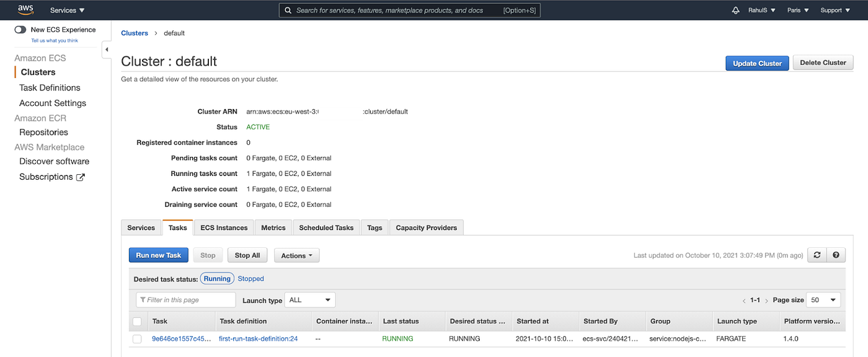868x357 pixels.
Task: Sort by Started at column header
Action: click(x=545, y=321)
